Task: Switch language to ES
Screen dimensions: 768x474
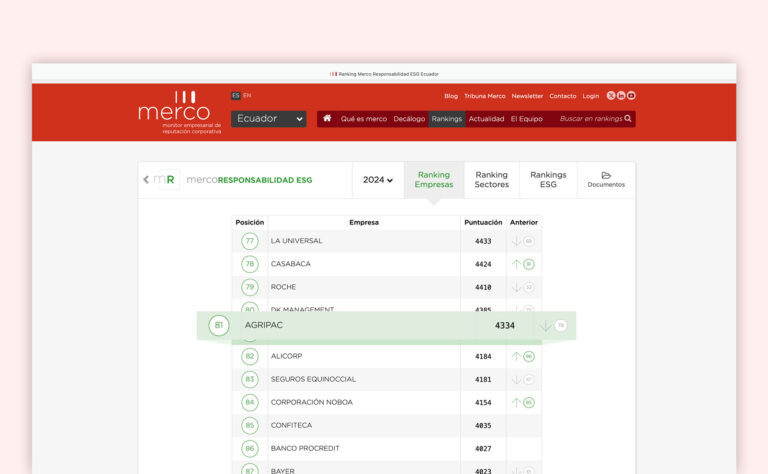Action: pos(236,96)
